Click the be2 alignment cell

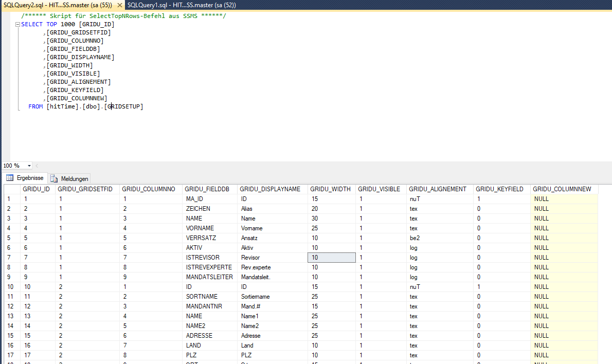414,238
